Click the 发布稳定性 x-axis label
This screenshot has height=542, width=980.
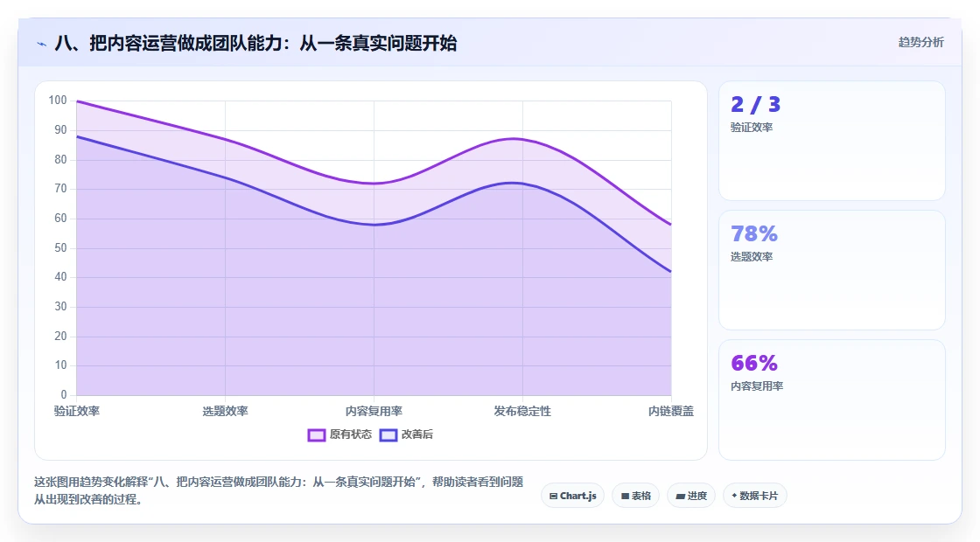522,411
